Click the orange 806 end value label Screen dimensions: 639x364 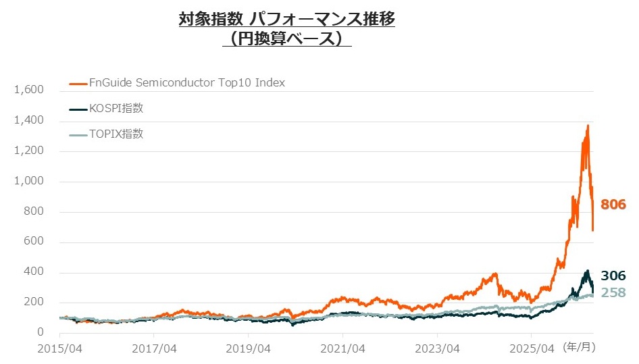coord(613,204)
